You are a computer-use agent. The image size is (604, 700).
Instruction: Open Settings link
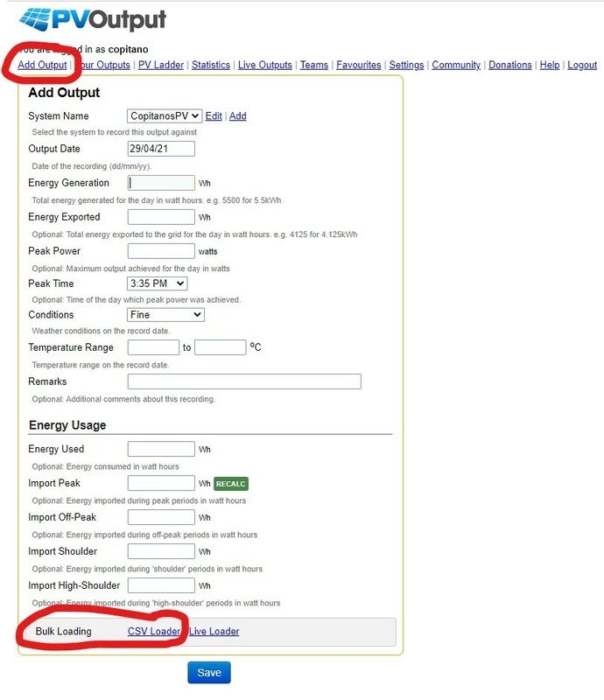pyautogui.click(x=406, y=65)
